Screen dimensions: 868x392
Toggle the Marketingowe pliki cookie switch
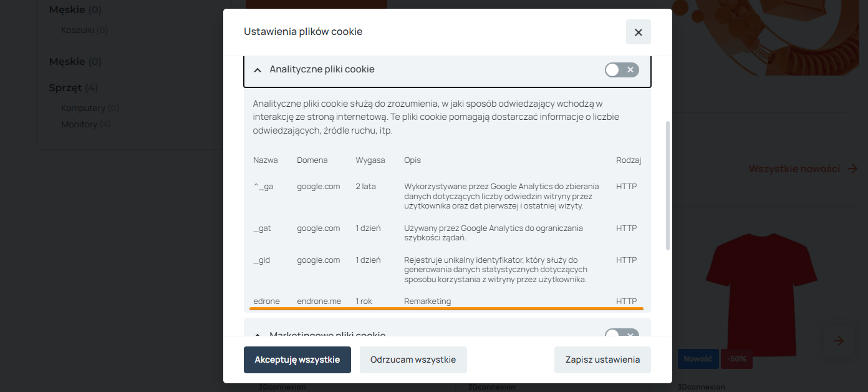pos(621,333)
